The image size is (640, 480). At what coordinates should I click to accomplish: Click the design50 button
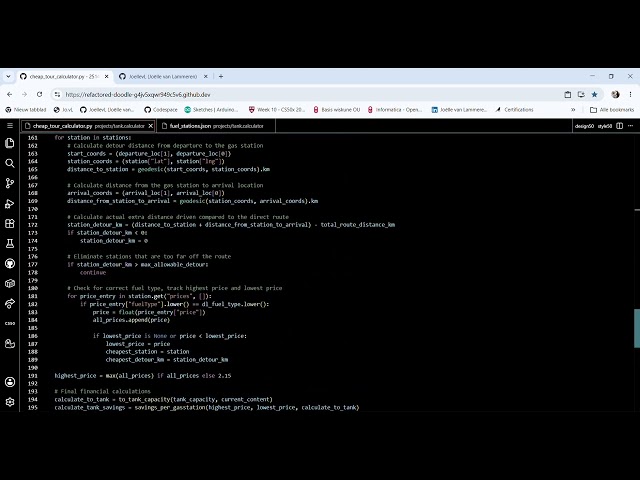point(584,126)
